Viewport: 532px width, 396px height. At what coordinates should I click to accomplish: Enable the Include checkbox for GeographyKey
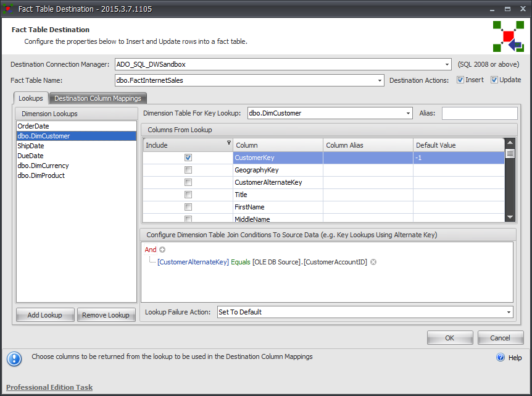coord(188,170)
